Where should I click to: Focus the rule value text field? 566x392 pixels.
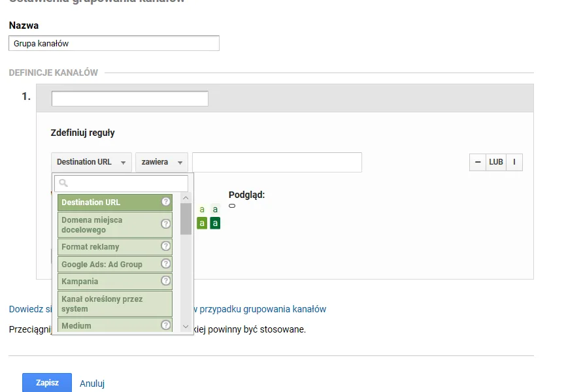coord(277,162)
